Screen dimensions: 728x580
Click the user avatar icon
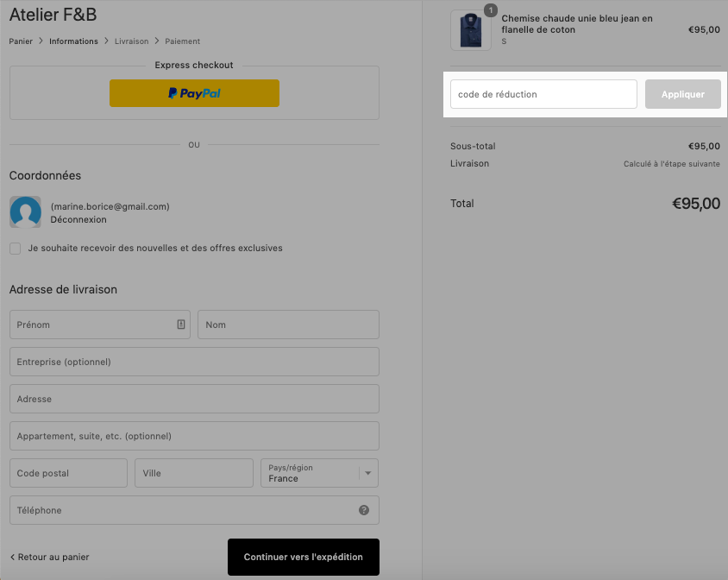tap(26, 212)
